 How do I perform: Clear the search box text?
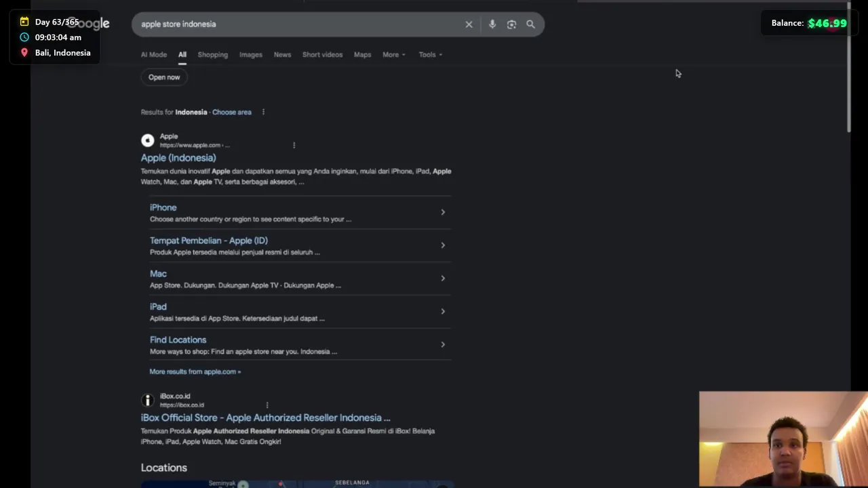pyautogui.click(x=469, y=24)
